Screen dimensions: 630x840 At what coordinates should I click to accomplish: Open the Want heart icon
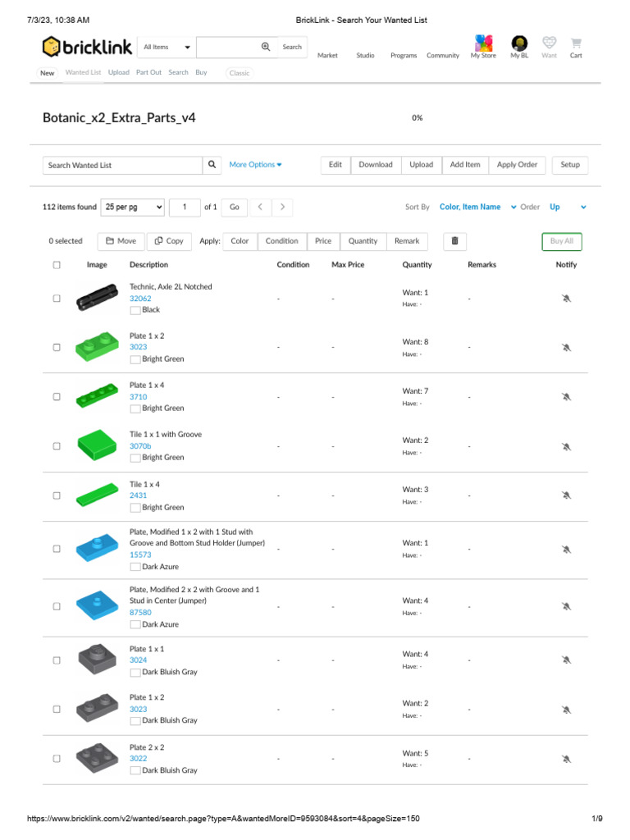[550, 43]
